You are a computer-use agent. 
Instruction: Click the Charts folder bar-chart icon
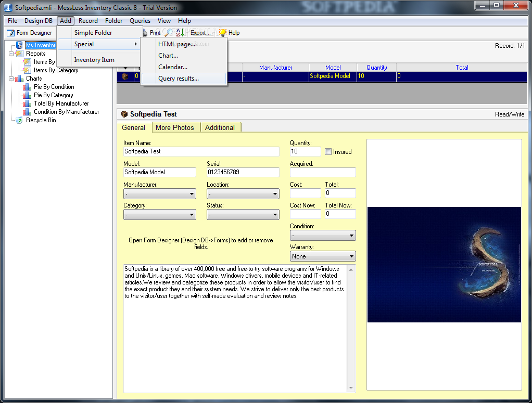19,79
